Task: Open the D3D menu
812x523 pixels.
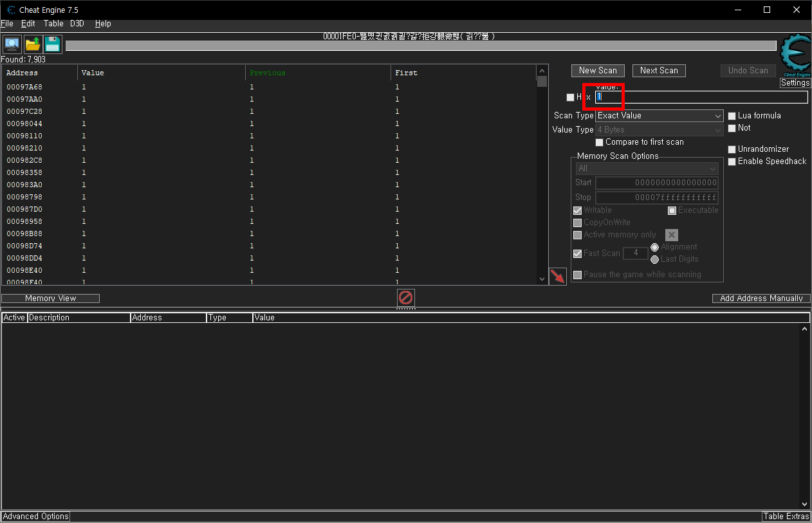Action: [x=77, y=23]
